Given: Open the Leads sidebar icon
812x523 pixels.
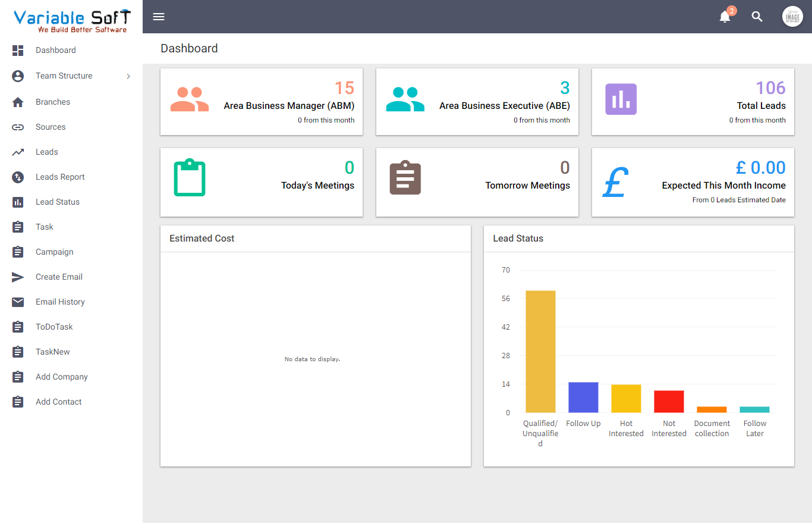Looking at the screenshot, I should point(17,152).
